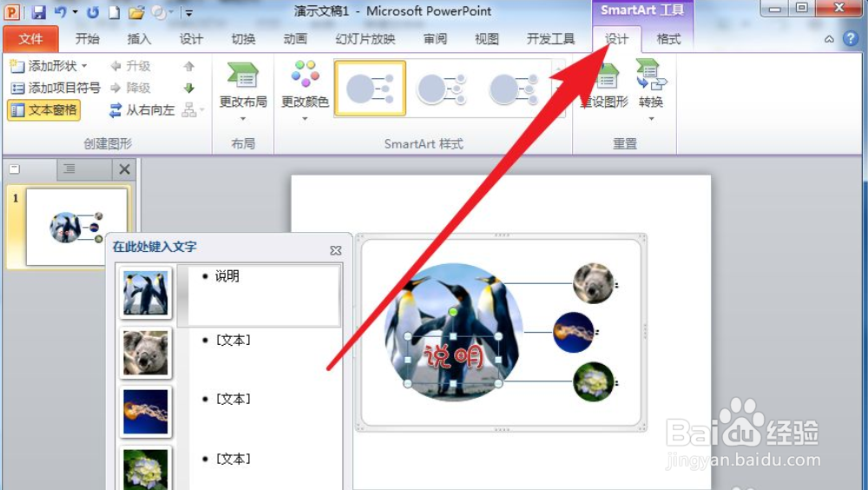Click the Save icon in quick access toolbar
The image size is (868, 490).
point(38,11)
